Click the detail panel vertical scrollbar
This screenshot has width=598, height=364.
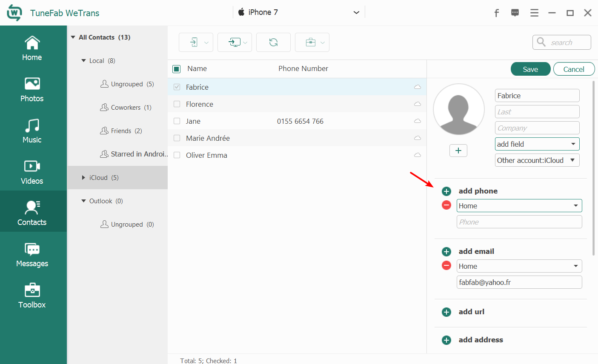pos(593,168)
